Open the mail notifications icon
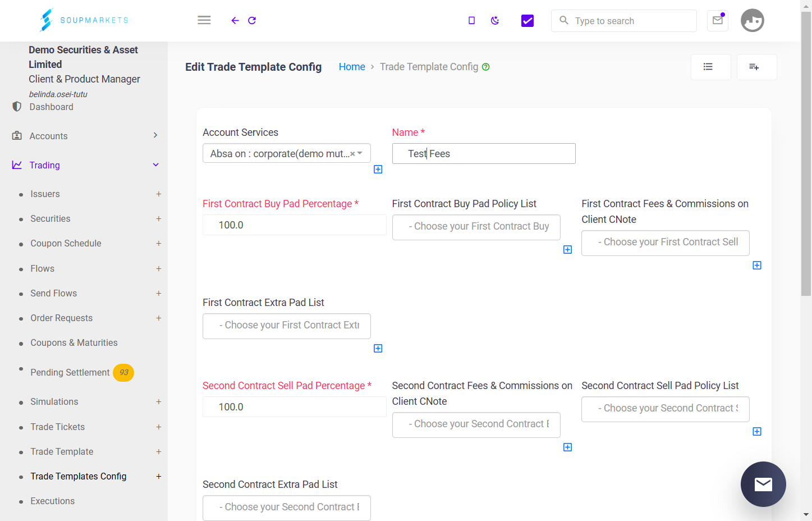Image resolution: width=812 pixels, height=521 pixels. pyautogui.click(x=718, y=21)
